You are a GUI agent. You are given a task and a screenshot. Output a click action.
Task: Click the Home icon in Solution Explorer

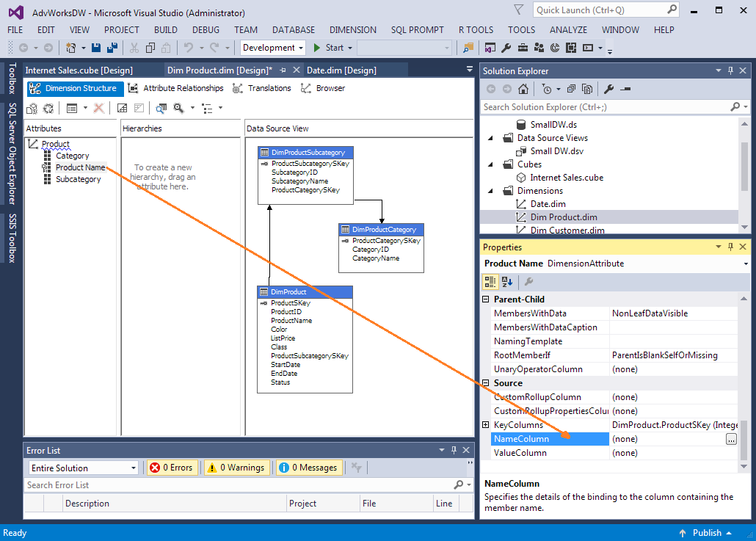(x=523, y=89)
